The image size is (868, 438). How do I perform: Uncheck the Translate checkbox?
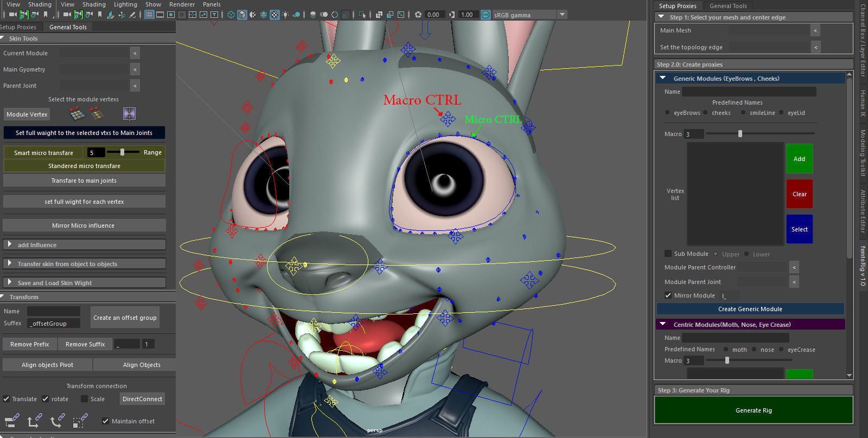pos(6,399)
